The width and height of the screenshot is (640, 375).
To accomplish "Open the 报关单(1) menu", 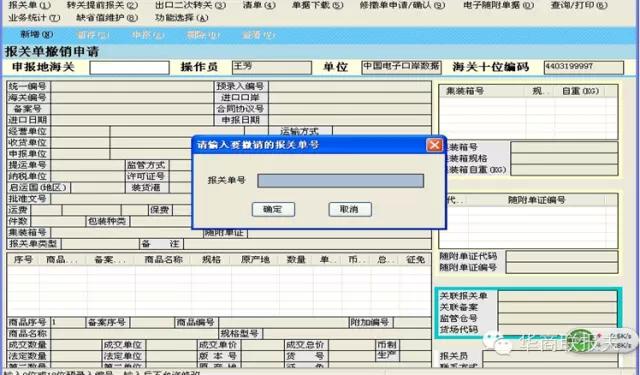I will point(29,5).
